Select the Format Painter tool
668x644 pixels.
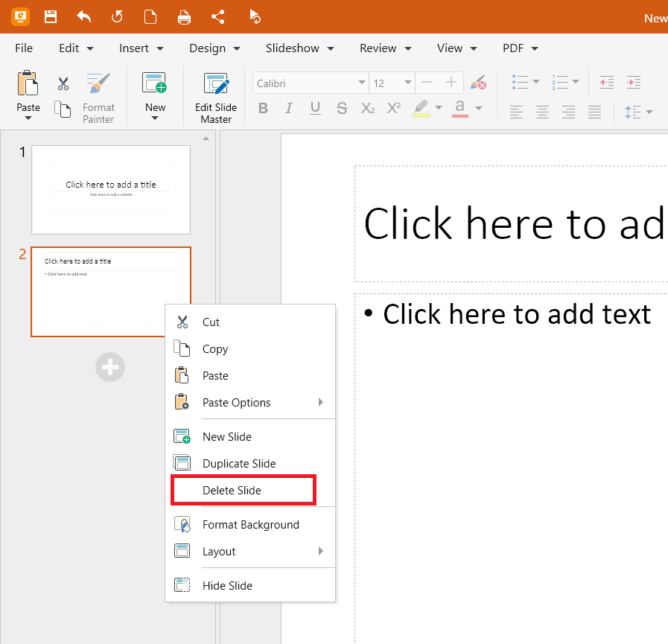(x=98, y=98)
